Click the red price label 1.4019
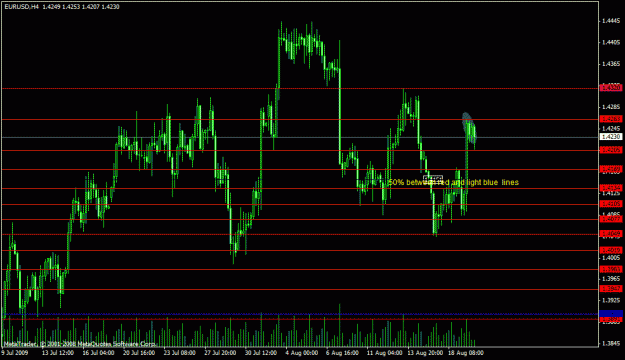Image resolution: width=625 pixels, height=360 pixels. pyautogui.click(x=611, y=250)
